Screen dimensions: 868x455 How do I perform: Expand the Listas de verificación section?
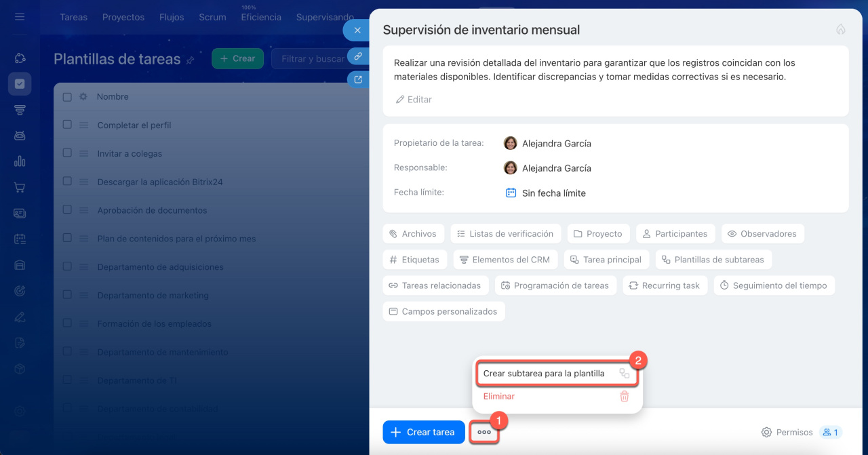point(505,234)
